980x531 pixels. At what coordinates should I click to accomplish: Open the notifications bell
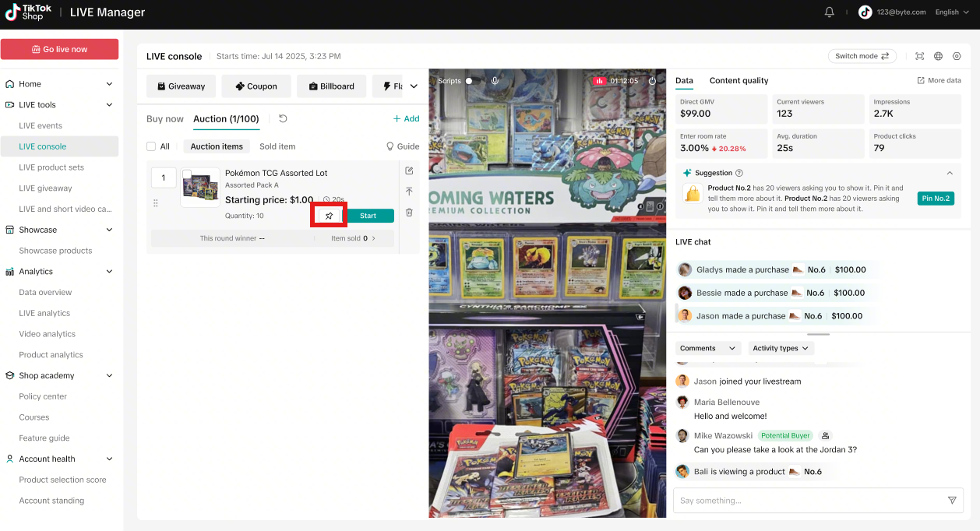(829, 12)
